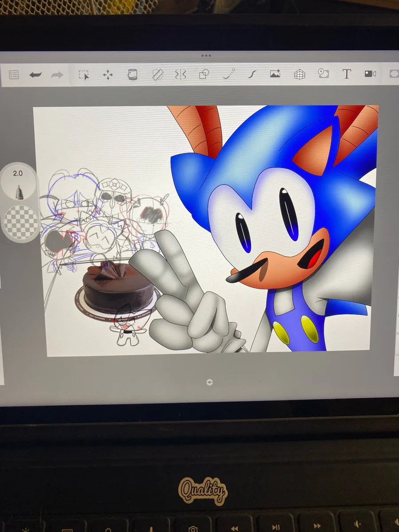Open the Ruler guides tool
Screen dimensions: 399x532
coord(157,74)
